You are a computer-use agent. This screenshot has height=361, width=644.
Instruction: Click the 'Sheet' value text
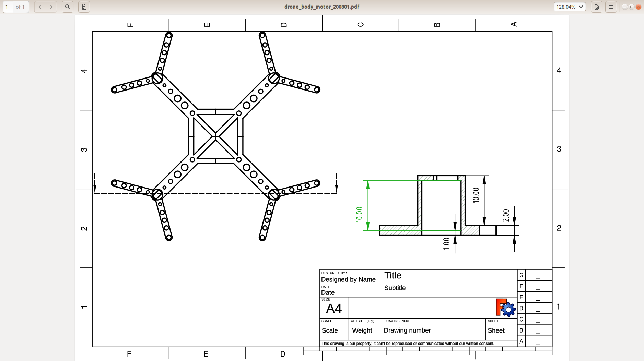(496, 330)
